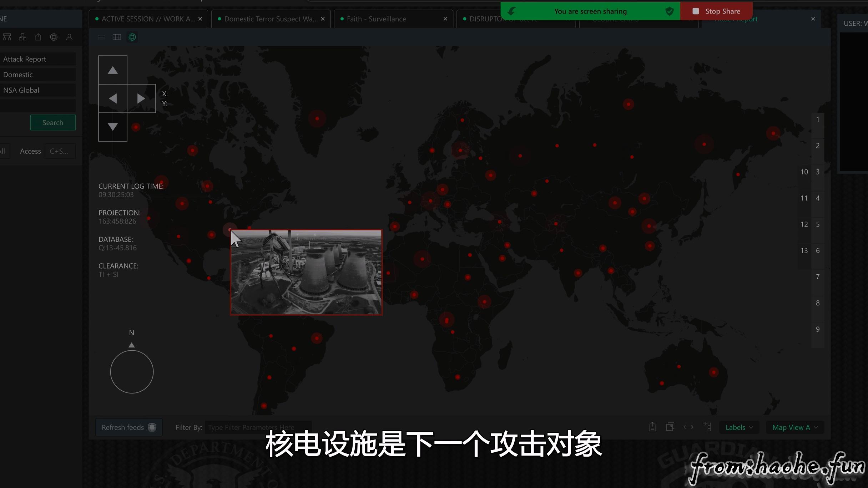Screen dimensions: 868x488
Task: Click the PROJECTION value 163:458:826
Action: click(x=117, y=221)
